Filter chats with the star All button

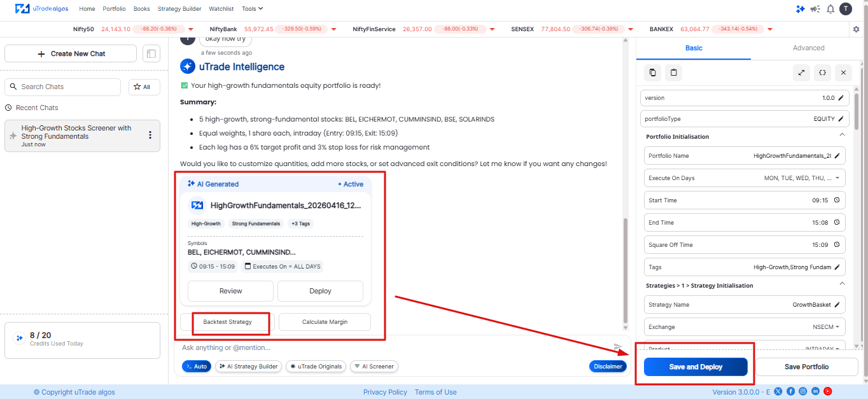click(x=144, y=87)
